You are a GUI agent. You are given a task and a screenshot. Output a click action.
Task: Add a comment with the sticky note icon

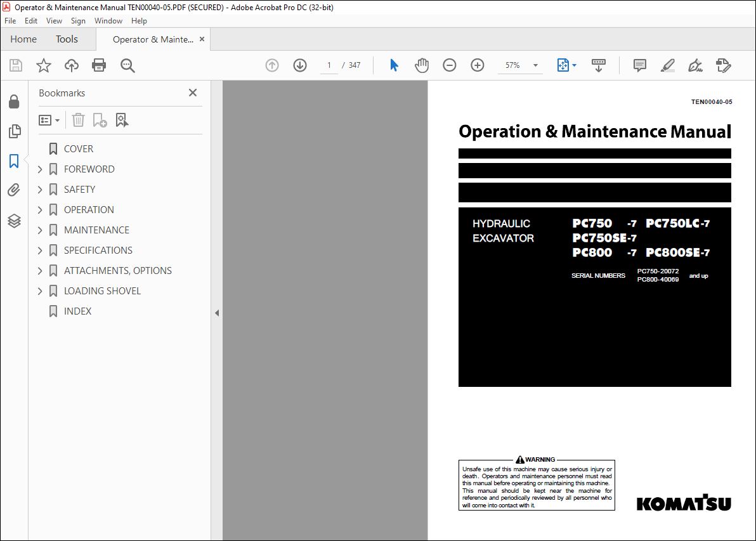pyautogui.click(x=640, y=65)
